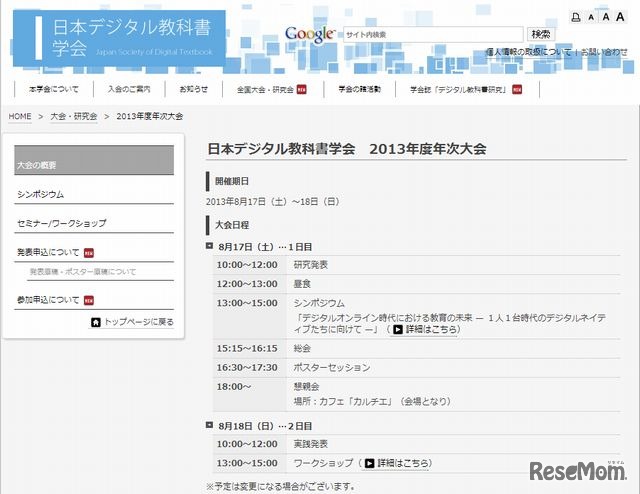The width and height of the screenshot is (640, 494).
Task: Open the 学会の諸活動 menu
Action: (360, 89)
